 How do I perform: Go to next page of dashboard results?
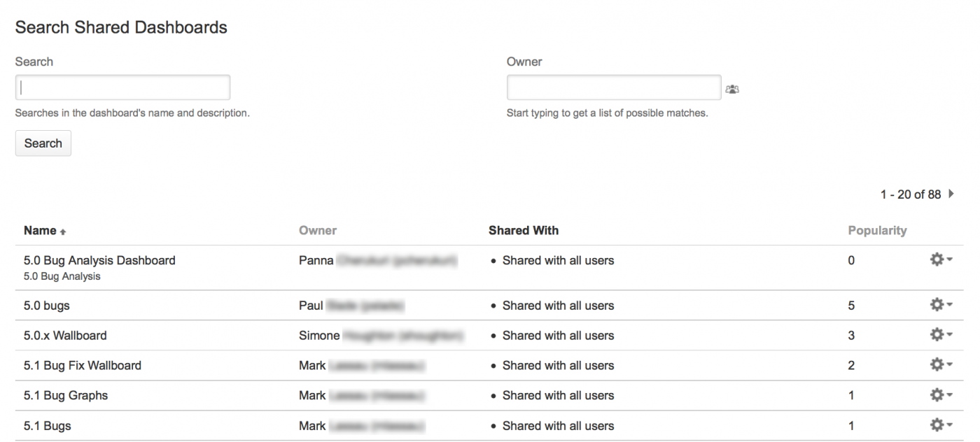click(x=951, y=194)
